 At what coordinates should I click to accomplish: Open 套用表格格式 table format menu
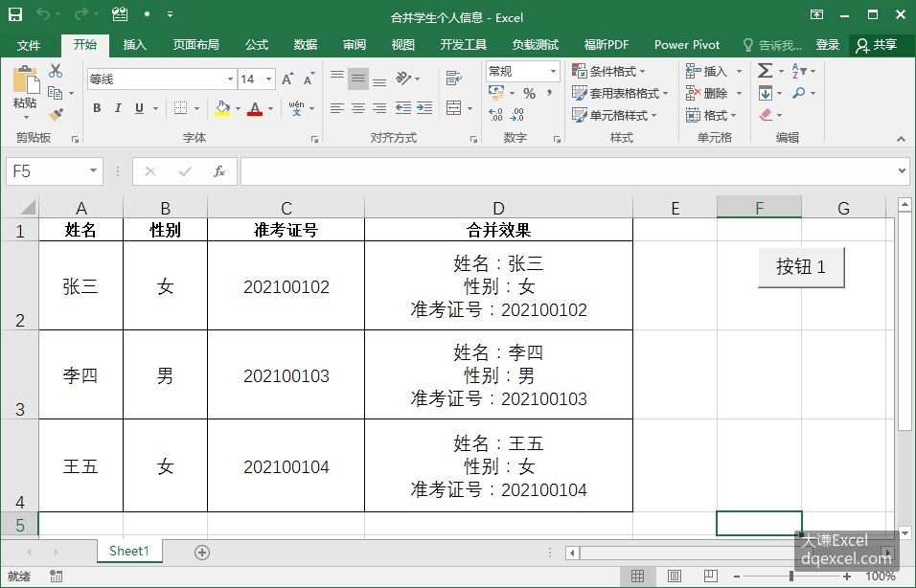[x=619, y=94]
